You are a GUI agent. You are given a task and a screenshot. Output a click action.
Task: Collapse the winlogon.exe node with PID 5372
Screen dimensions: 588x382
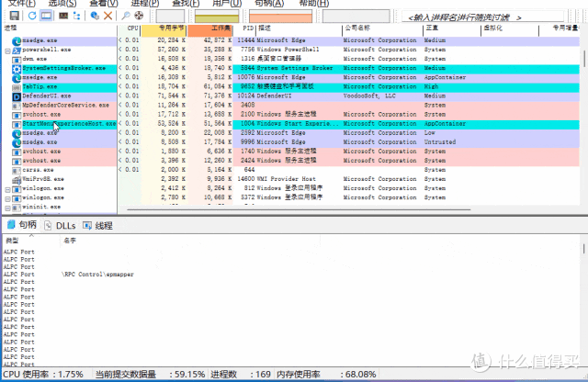coord(7,198)
